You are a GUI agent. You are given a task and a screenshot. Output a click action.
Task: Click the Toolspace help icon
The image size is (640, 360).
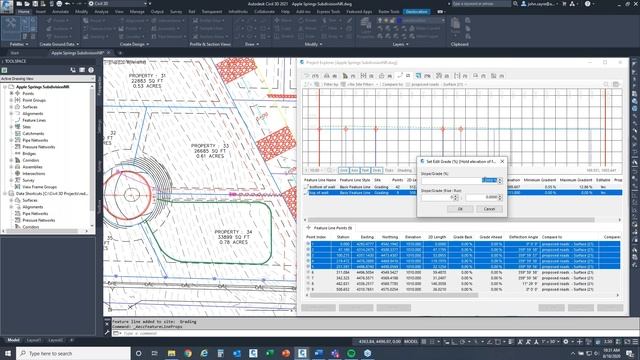coord(91,70)
